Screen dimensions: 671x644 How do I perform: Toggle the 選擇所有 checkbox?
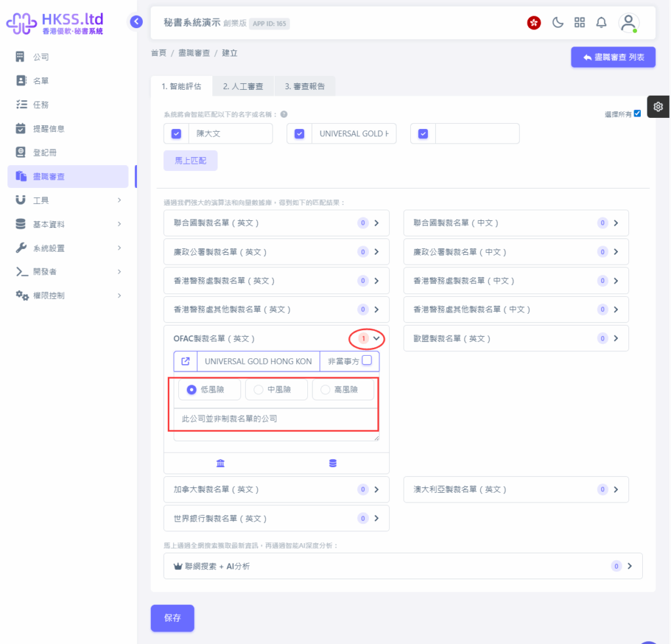coord(637,113)
